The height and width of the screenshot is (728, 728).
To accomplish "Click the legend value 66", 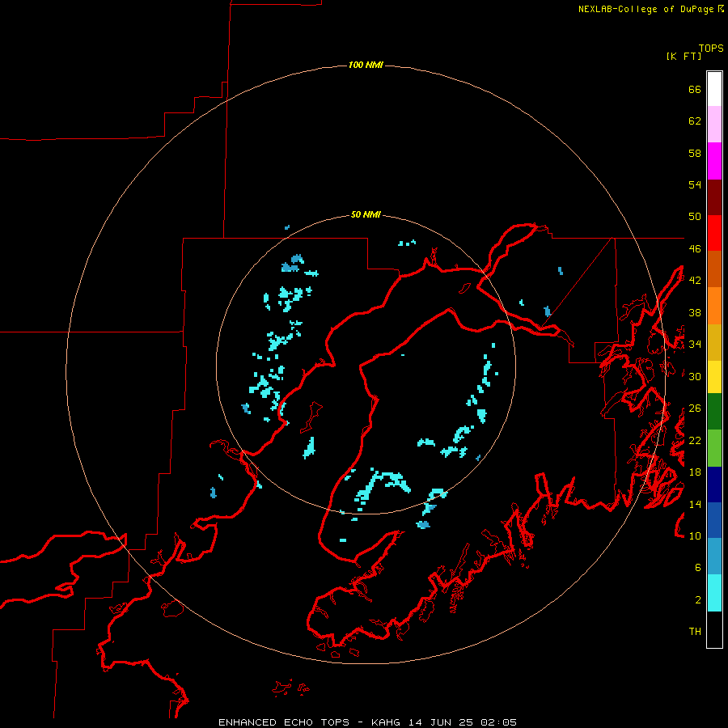I will [x=695, y=89].
